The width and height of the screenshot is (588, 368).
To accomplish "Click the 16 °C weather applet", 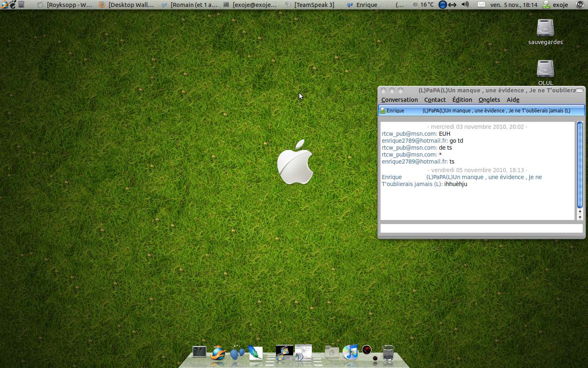I will click(423, 5).
